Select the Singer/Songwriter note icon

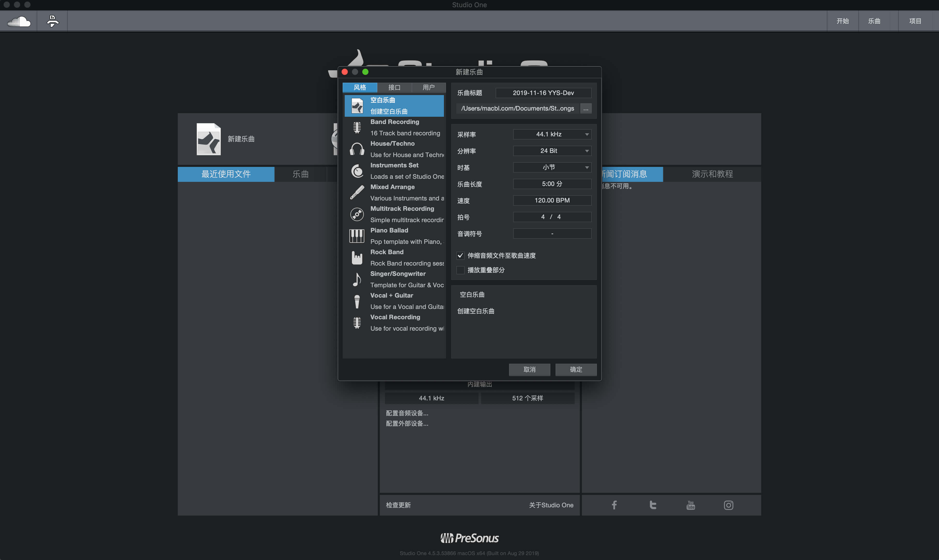(x=357, y=279)
